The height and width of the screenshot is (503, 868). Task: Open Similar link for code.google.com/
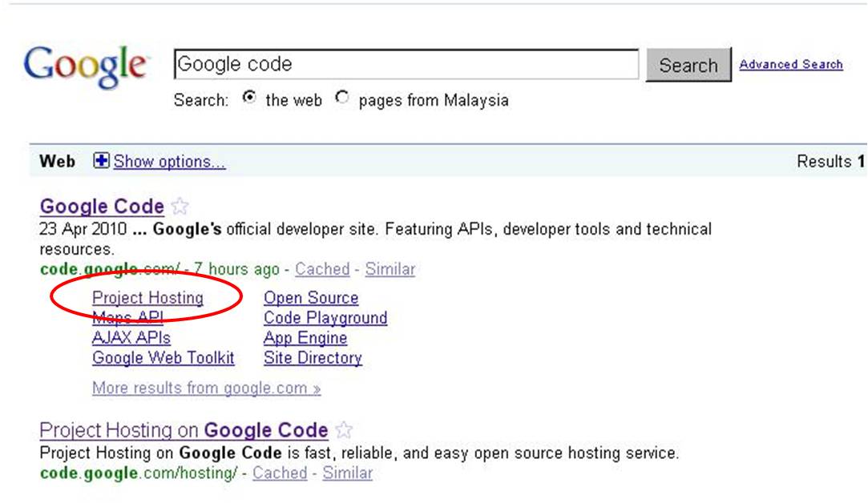[390, 269]
